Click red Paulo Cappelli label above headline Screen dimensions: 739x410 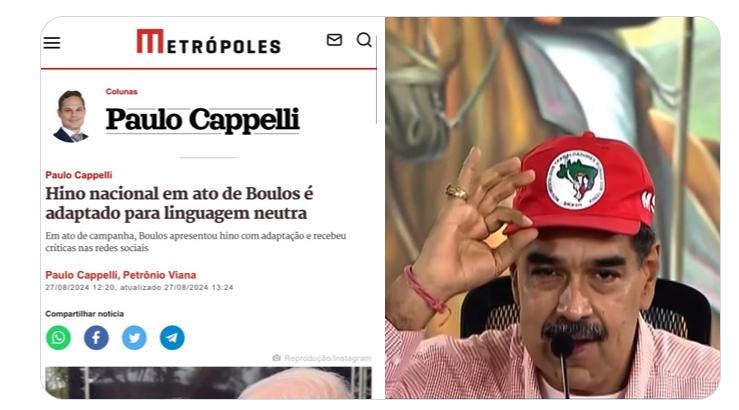pyautogui.click(x=79, y=175)
